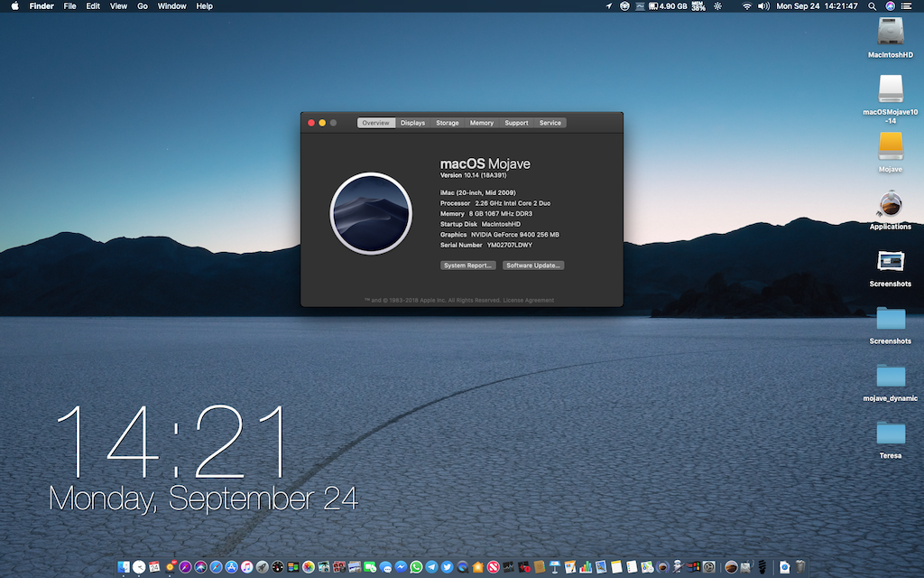Click the Software Update button

533,266
